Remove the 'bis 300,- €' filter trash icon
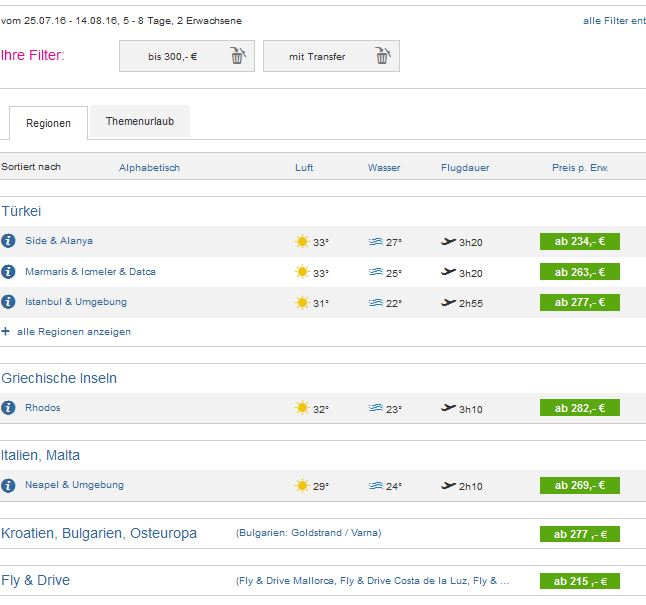The width and height of the screenshot is (646, 605). coord(238,55)
